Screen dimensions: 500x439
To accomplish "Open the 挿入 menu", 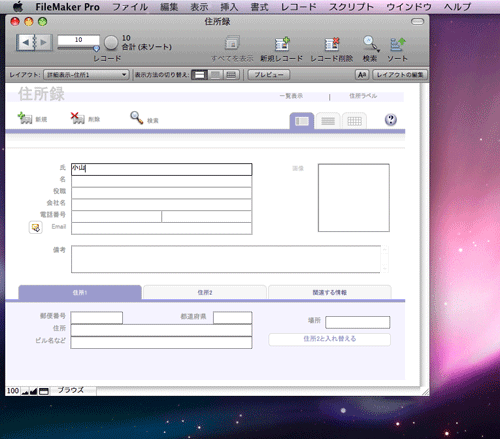I will 229,7.
